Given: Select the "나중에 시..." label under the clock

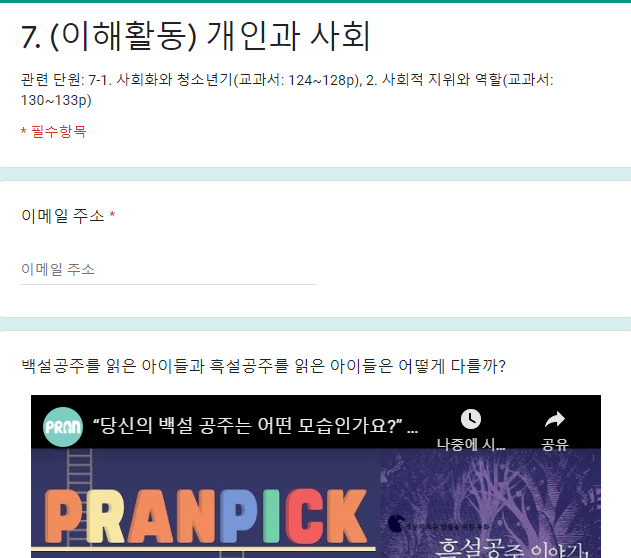Looking at the screenshot, I should coord(471,444).
